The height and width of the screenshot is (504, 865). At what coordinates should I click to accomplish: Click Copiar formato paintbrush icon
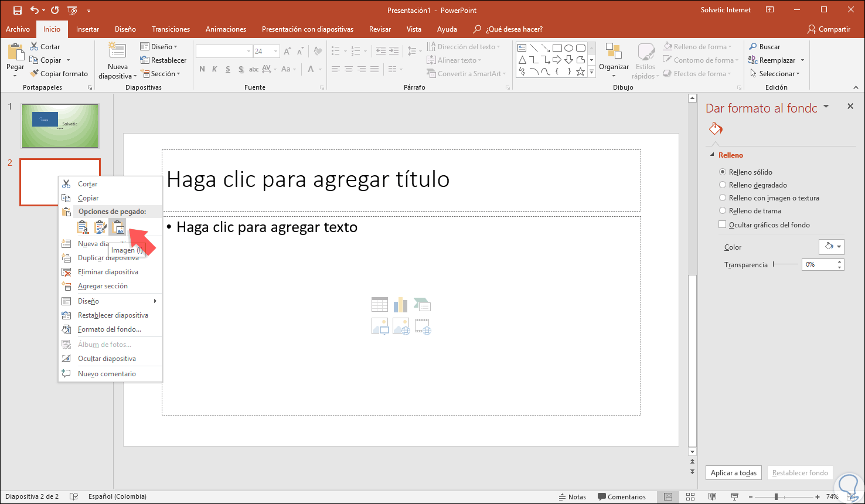tap(35, 74)
